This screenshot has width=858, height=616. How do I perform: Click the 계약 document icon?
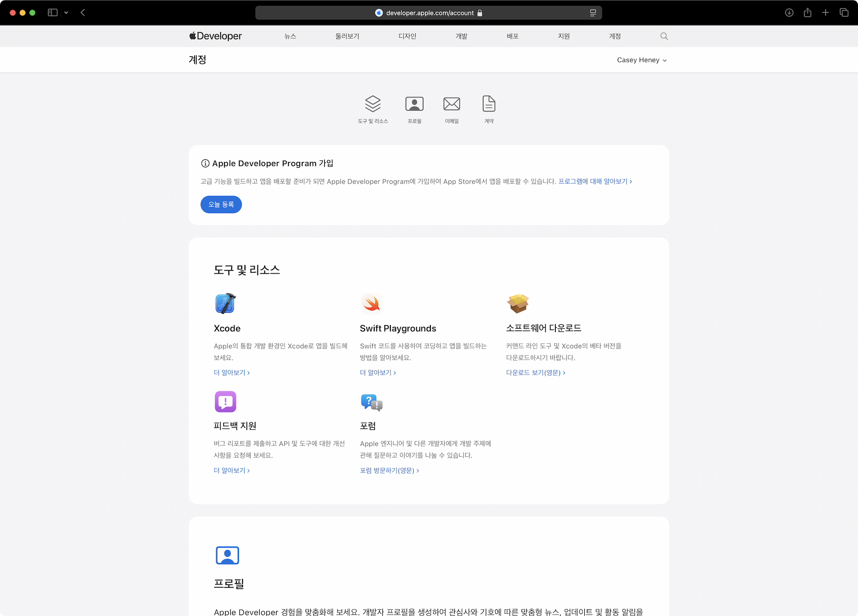pyautogui.click(x=489, y=103)
